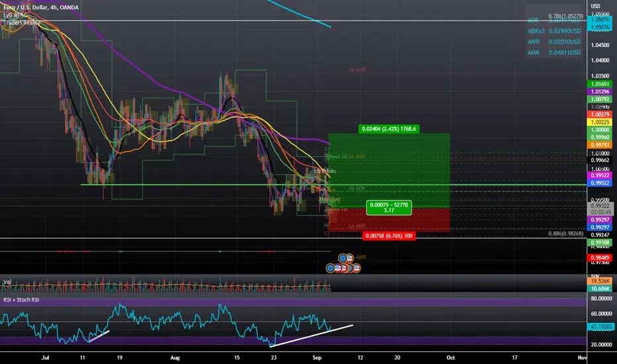Click the cyan diagonal trendline at chart top
The image size is (617, 364).
click(299, 13)
